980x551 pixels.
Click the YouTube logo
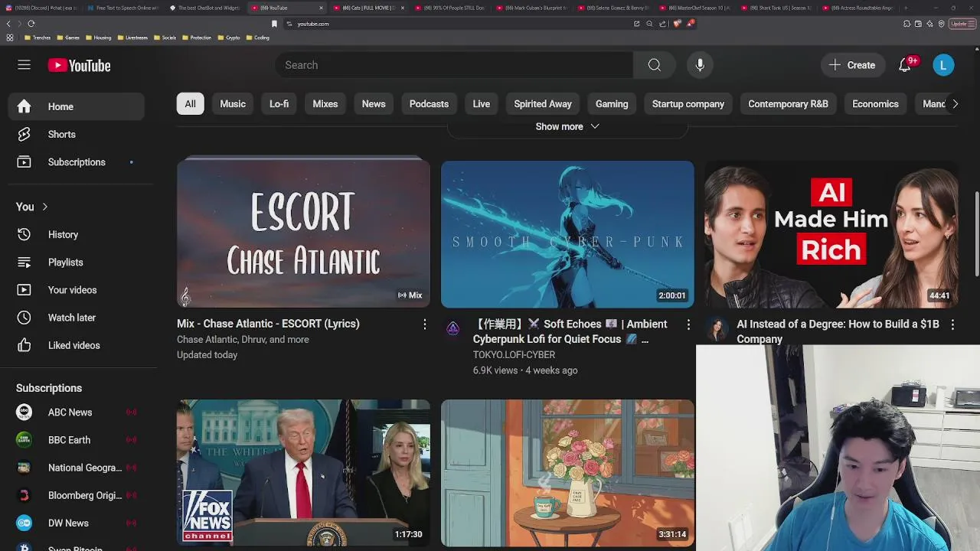click(79, 66)
